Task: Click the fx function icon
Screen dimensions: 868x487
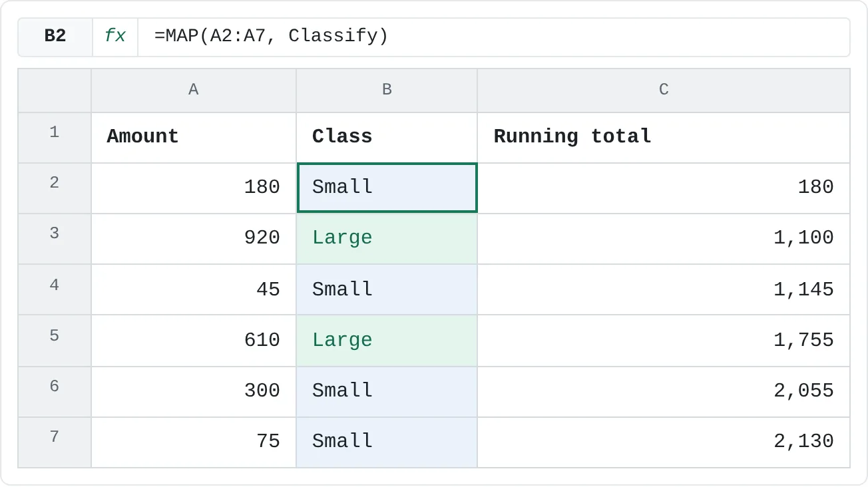Action: pyautogui.click(x=115, y=37)
